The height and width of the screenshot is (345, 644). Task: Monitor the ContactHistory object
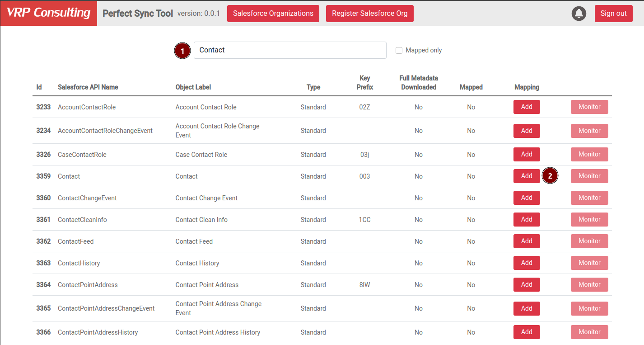coord(589,263)
